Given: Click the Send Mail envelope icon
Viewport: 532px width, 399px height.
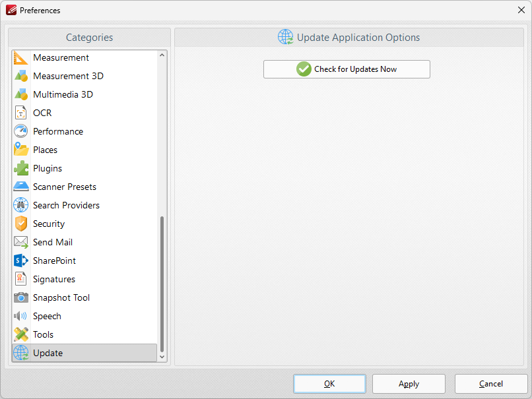Looking at the screenshot, I should point(20,243).
